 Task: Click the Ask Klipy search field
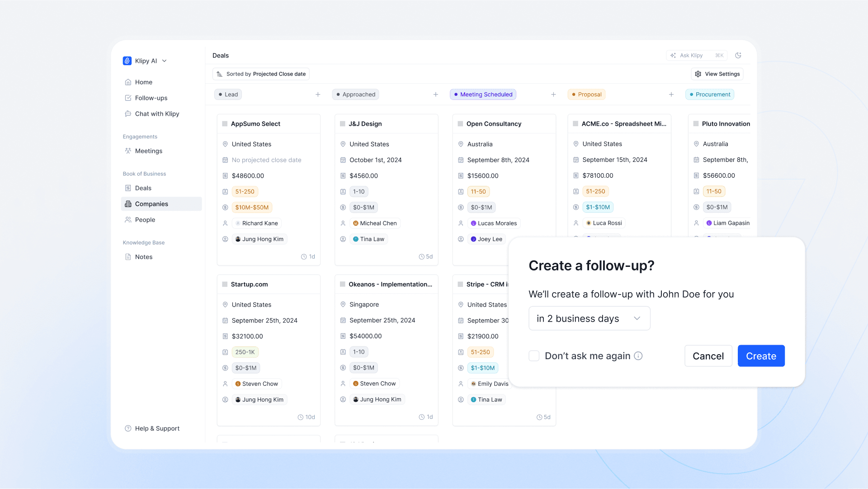point(697,56)
